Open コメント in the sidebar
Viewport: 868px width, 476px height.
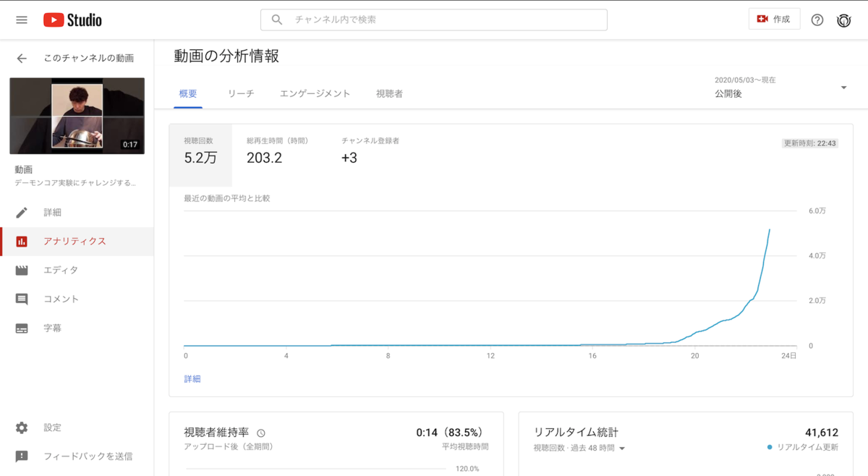[x=77, y=299]
